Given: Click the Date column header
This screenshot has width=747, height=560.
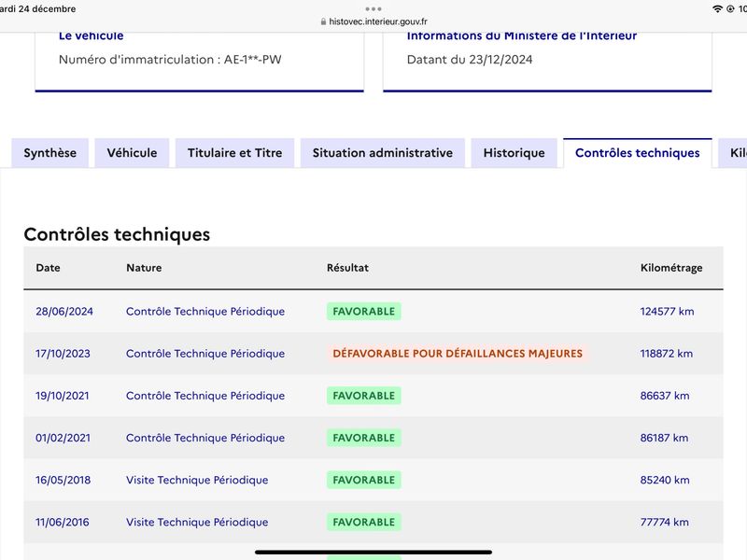Looking at the screenshot, I should 49,268.
